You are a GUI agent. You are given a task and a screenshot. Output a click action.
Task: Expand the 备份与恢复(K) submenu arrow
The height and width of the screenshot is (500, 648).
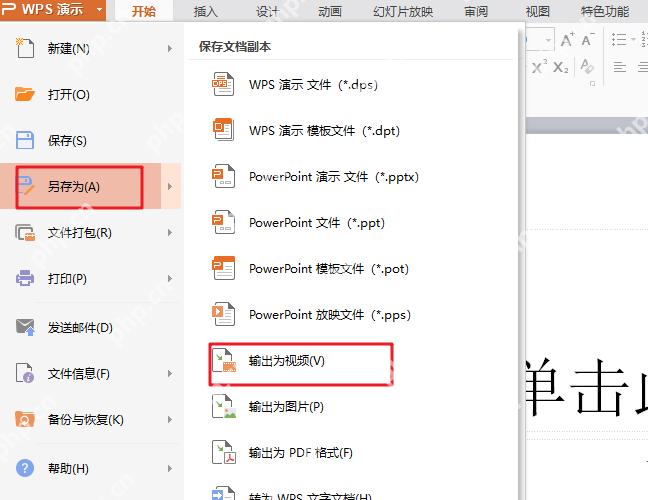click(170, 419)
